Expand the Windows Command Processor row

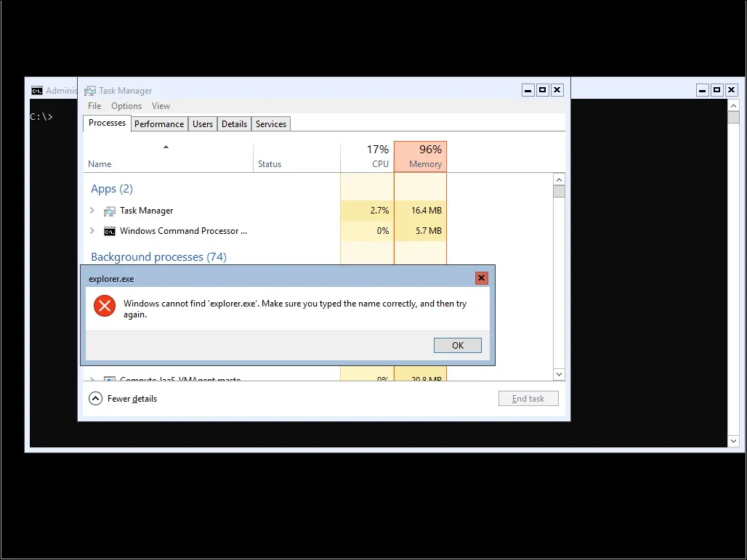[x=92, y=230]
